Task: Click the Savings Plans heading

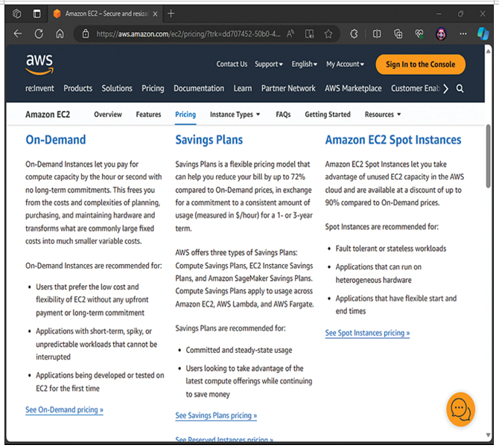Action: click(x=209, y=140)
